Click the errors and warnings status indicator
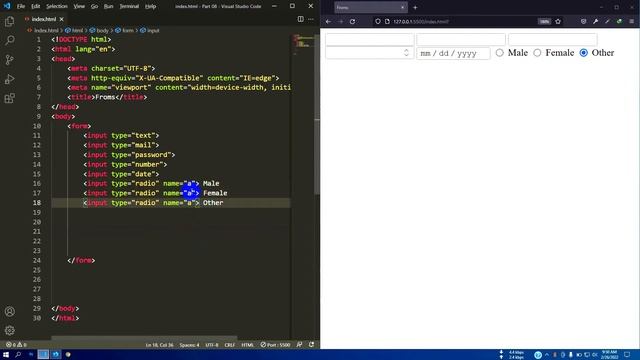 16,345
